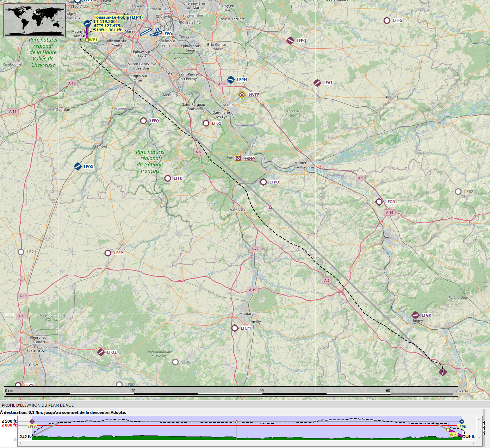490x448 pixels.
Task: Click the LFPU airfield icon
Action: click(263, 182)
